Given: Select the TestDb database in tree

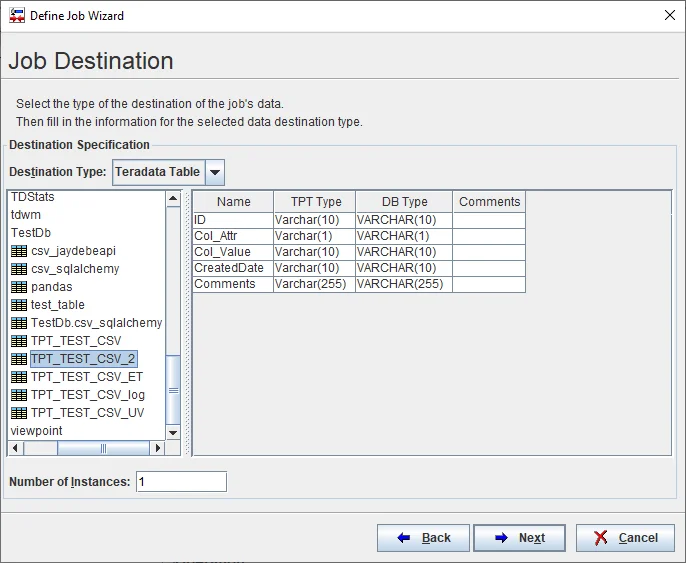Looking at the screenshot, I should 31,233.
